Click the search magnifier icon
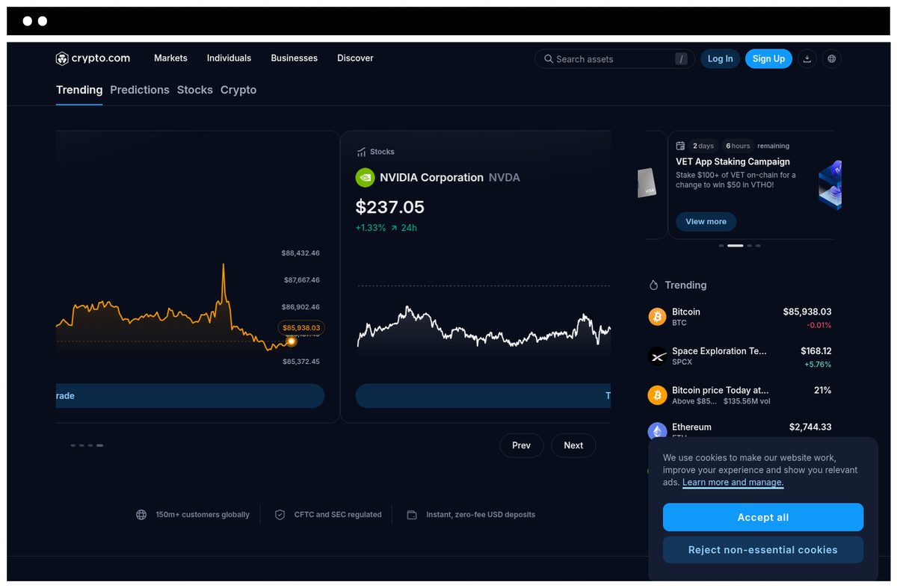 click(549, 59)
